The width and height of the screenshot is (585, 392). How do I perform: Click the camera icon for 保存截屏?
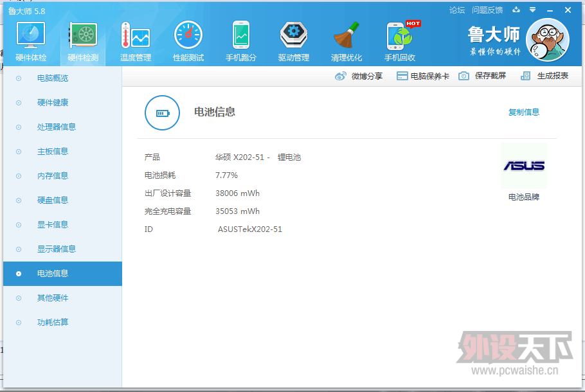(464, 76)
